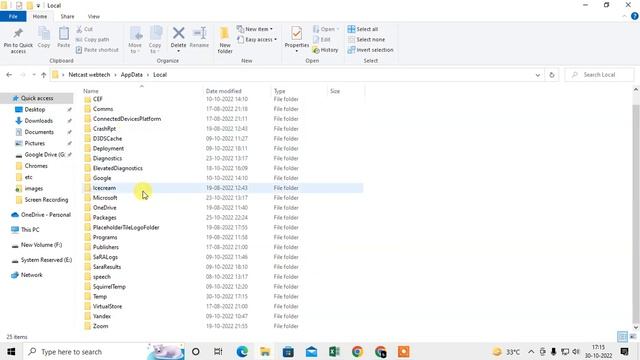
Task: Select the Cut command
Action: (x=84, y=29)
